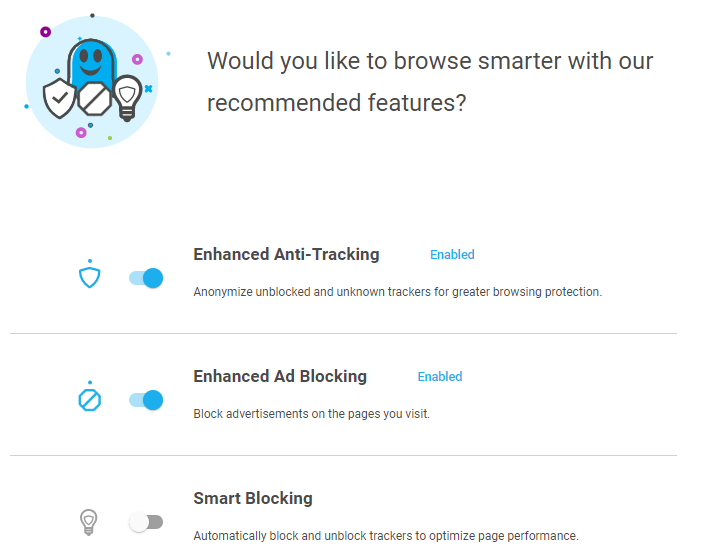Enable the Smart Blocking toggle
The image size is (705, 559).
(x=146, y=522)
